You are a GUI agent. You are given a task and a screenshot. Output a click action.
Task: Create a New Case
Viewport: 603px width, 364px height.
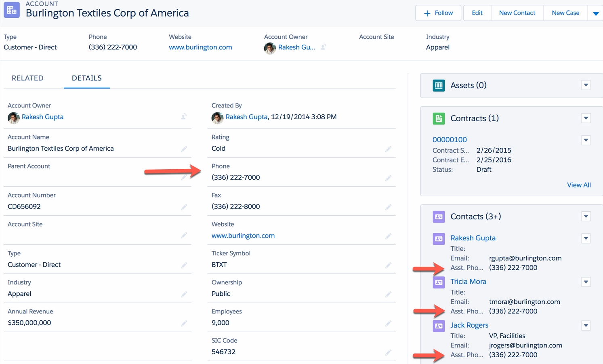[x=565, y=13]
